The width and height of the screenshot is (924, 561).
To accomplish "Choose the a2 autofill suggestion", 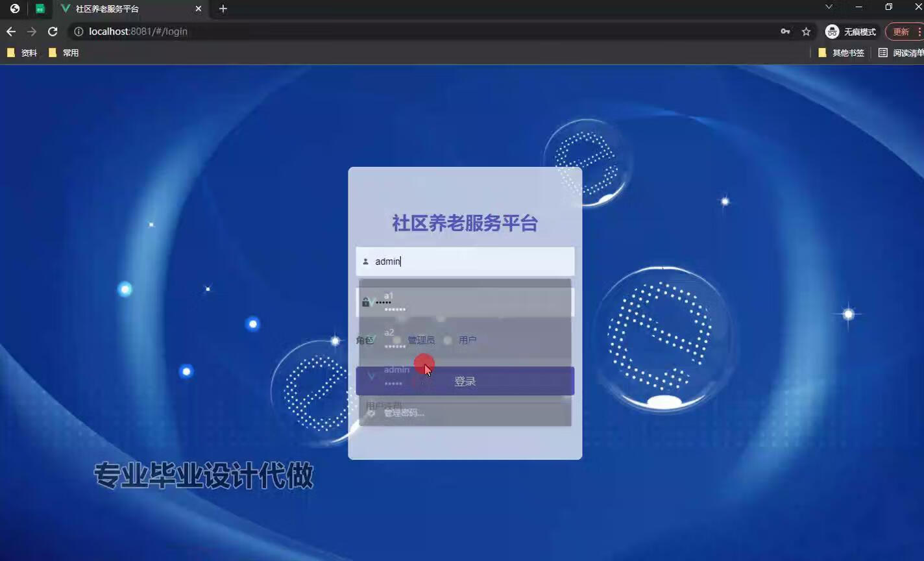I will click(x=465, y=339).
